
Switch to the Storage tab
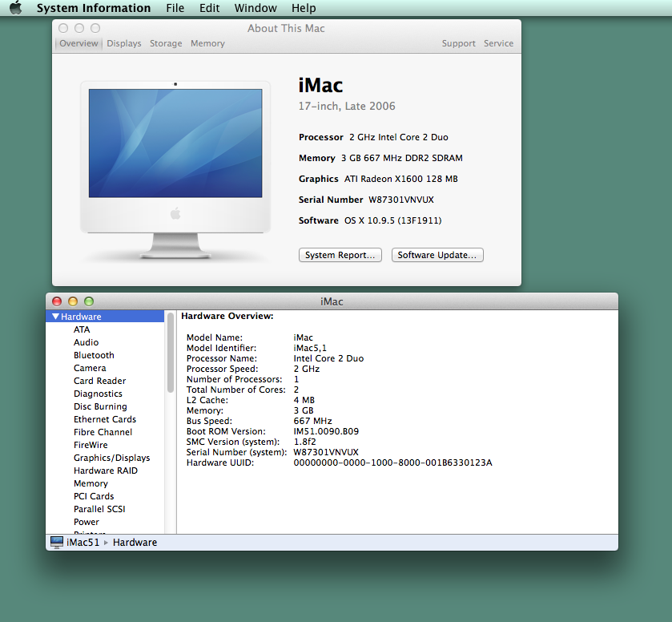pos(166,43)
